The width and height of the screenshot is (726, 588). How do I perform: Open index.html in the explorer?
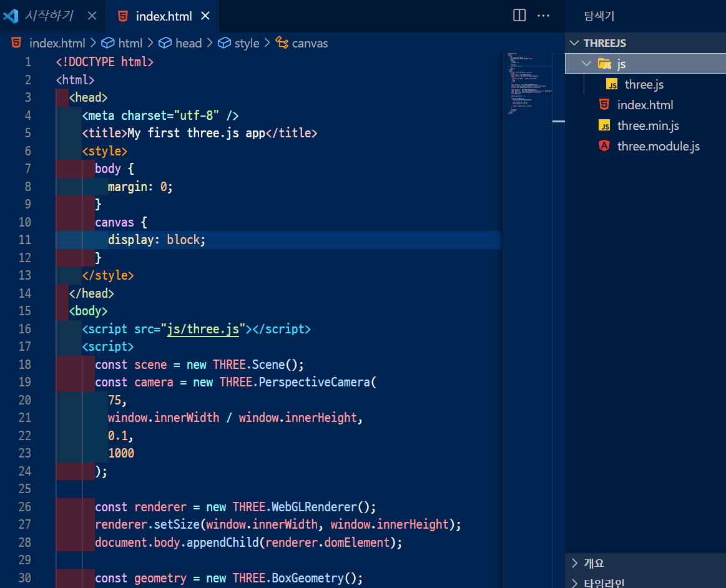[x=645, y=105]
